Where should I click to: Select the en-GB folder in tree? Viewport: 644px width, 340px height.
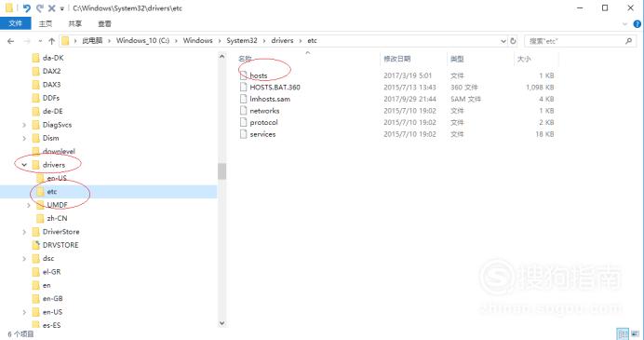(52, 298)
